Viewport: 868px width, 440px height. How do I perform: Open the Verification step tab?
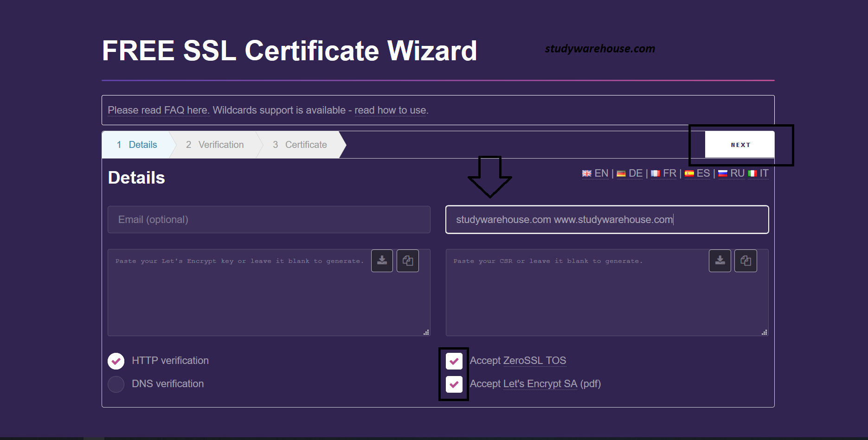[x=215, y=145]
